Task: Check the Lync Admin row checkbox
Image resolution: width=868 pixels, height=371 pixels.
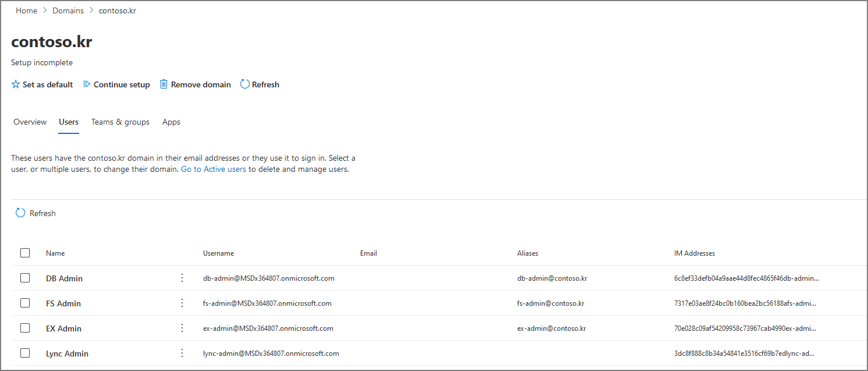Action: click(x=25, y=353)
